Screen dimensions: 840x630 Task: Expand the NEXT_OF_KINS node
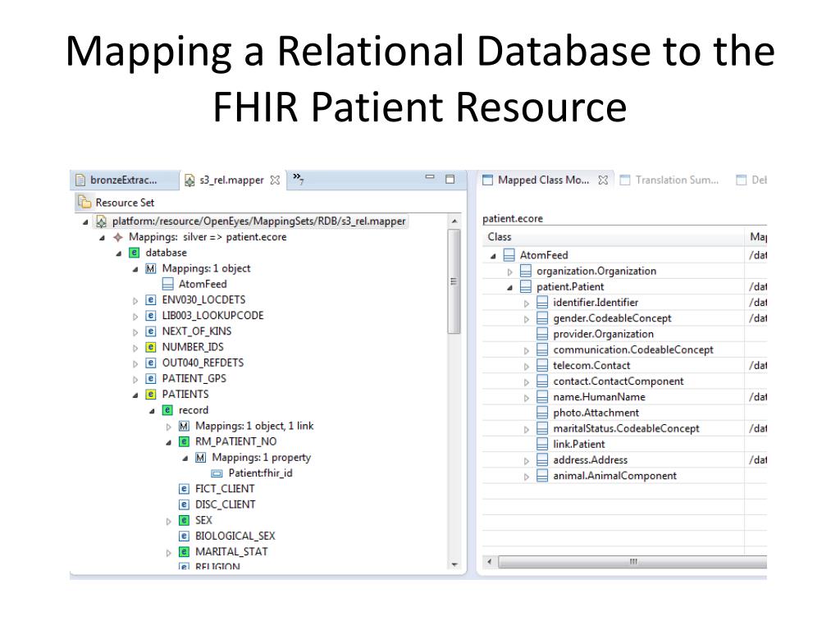pos(135,332)
